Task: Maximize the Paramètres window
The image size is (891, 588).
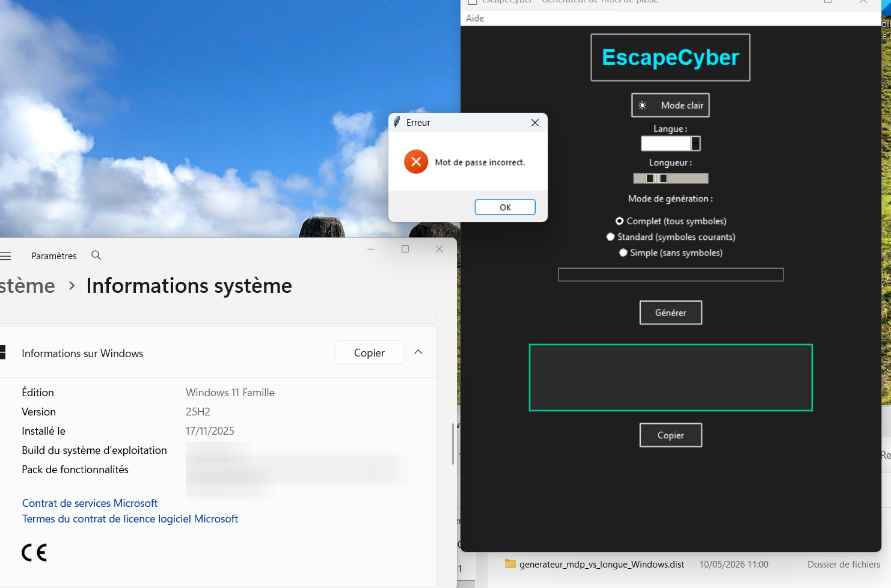Action: coord(405,249)
